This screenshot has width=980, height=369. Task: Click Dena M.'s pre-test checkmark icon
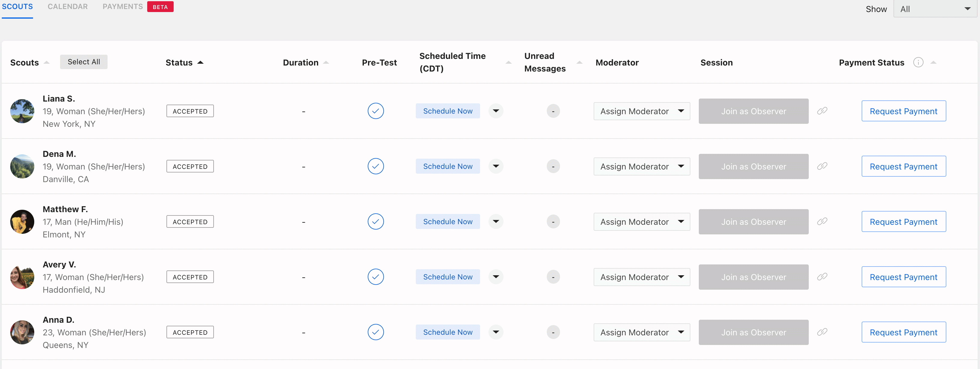click(376, 166)
